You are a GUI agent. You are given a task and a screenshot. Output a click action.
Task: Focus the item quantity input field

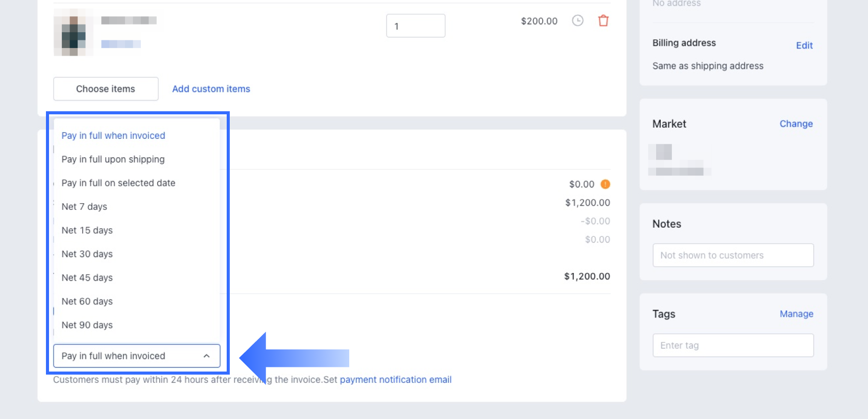(x=416, y=26)
